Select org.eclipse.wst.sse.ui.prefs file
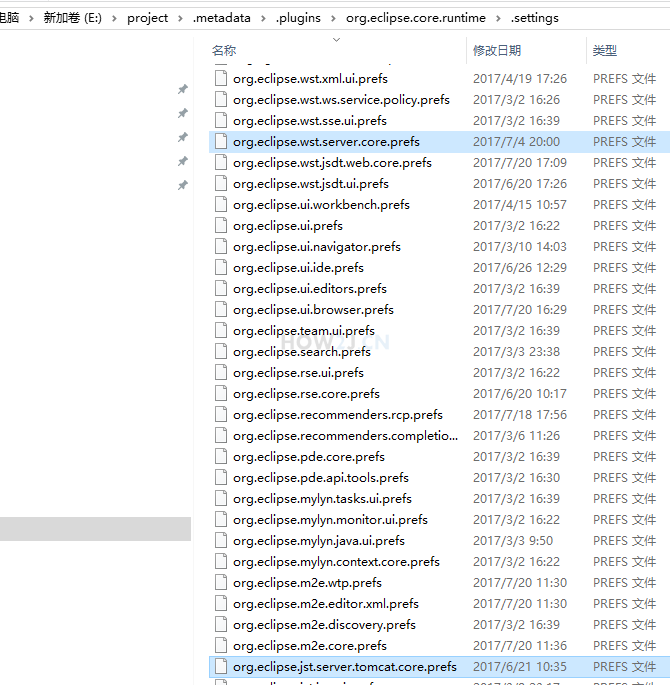The image size is (670, 685). coord(310,121)
